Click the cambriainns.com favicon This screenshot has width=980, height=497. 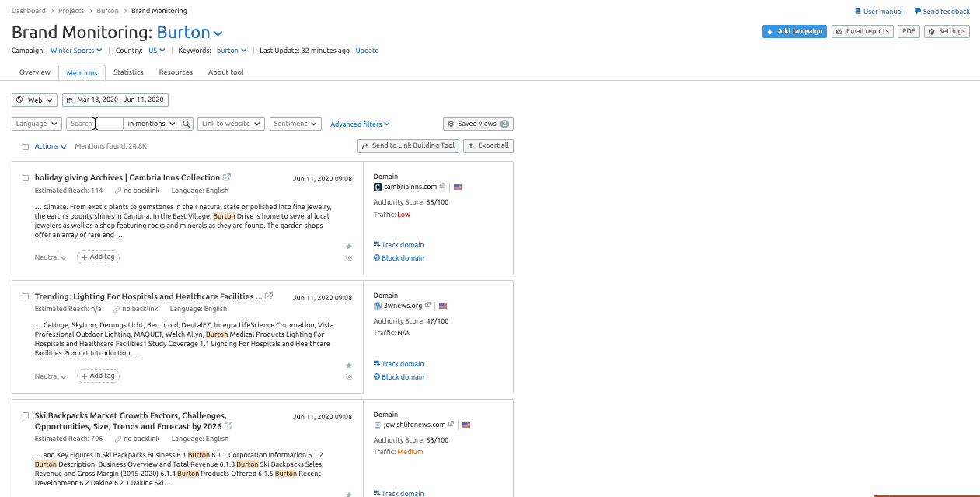(378, 187)
